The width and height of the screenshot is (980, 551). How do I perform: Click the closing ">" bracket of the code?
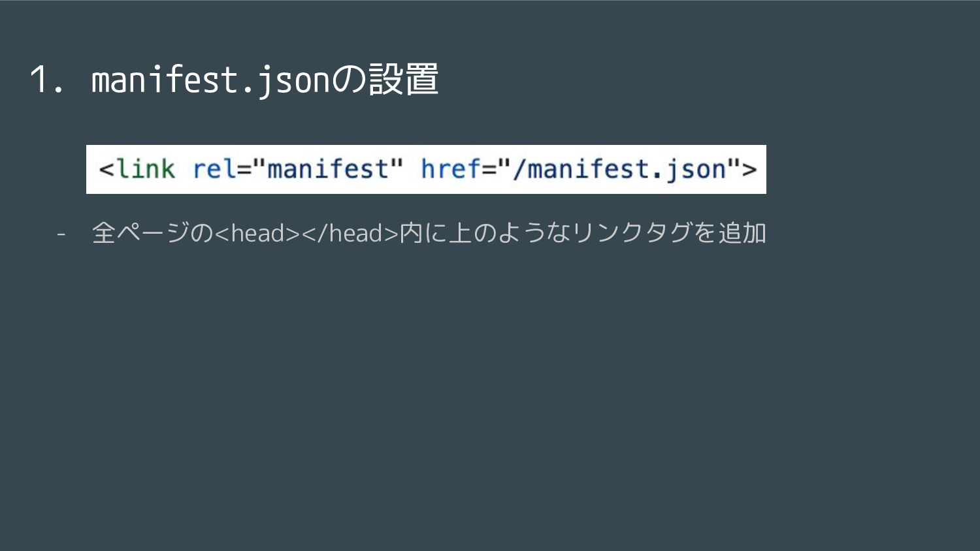click(749, 170)
